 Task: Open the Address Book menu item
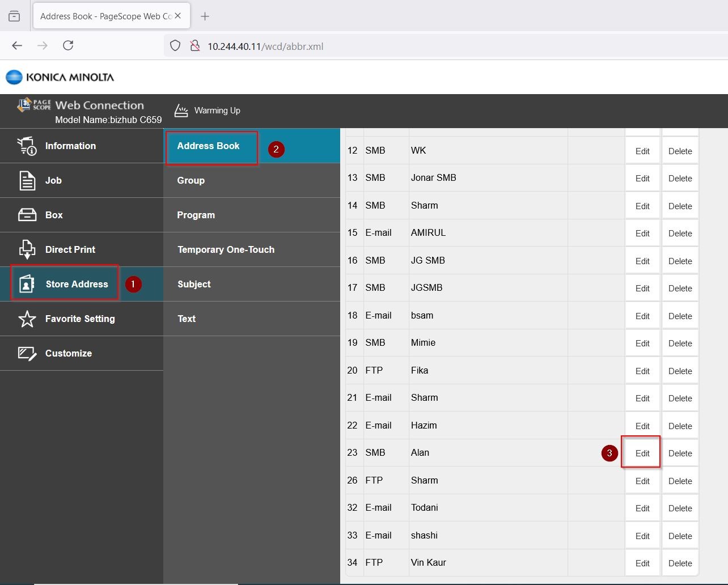(208, 146)
